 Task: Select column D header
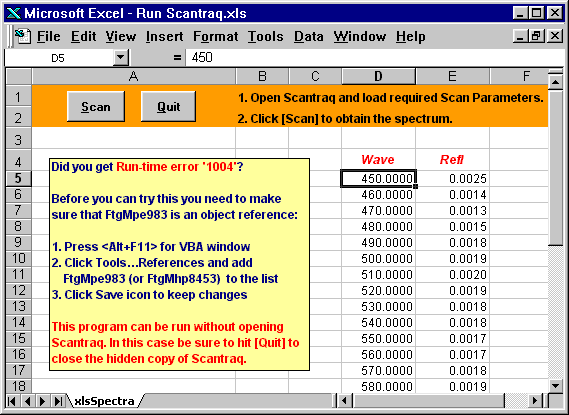tap(378, 77)
